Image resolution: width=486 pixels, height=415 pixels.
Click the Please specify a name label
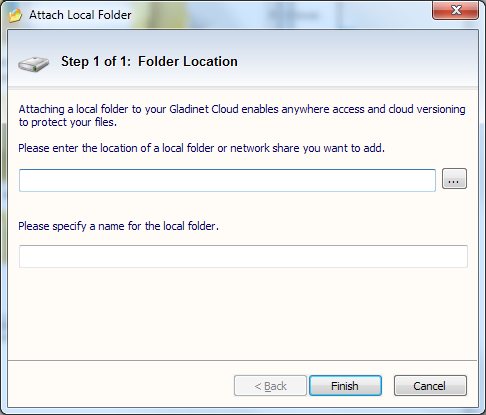119,226
